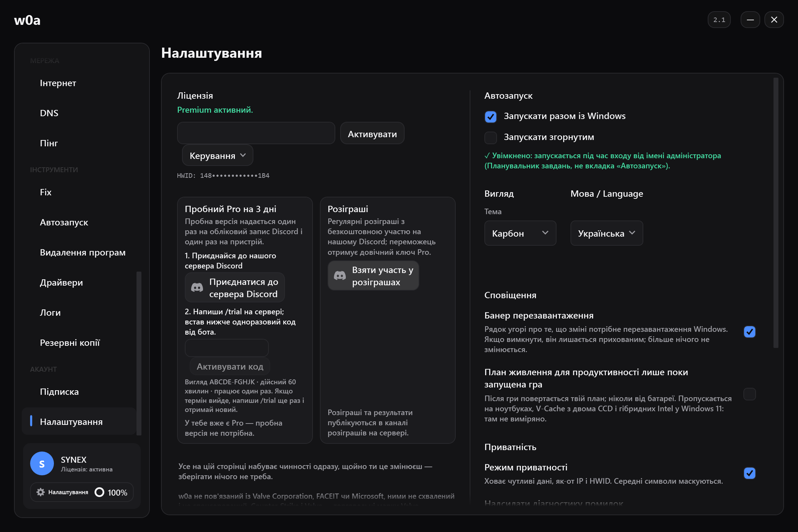Click the trial code input field
This screenshot has height=532, width=798.
pos(227,348)
